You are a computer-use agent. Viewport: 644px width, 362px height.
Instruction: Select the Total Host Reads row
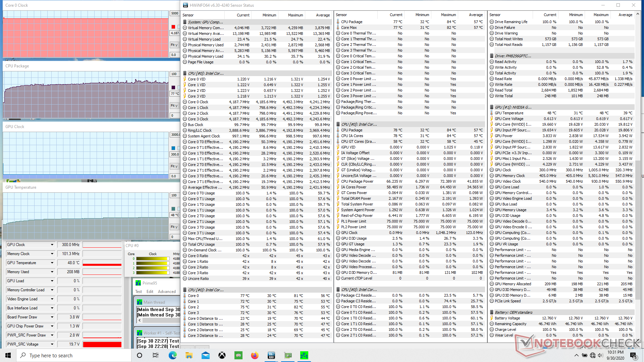click(x=562, y=45)
